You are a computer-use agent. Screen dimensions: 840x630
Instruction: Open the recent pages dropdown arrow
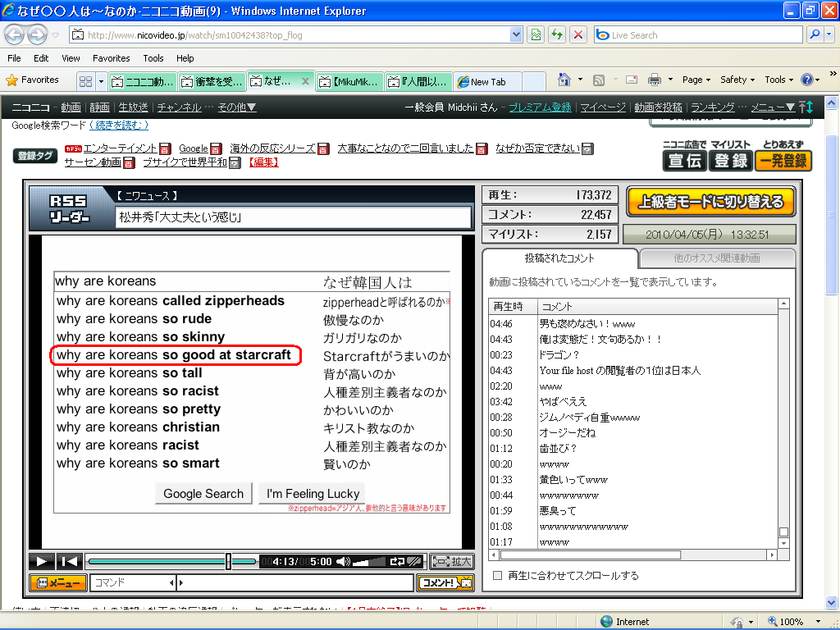(56, 36)
